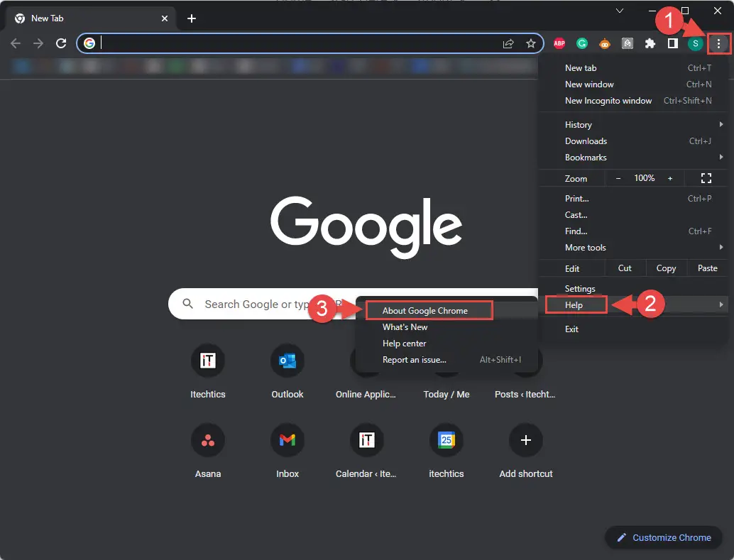Select What's New in Help submenu

pos(446,327)
